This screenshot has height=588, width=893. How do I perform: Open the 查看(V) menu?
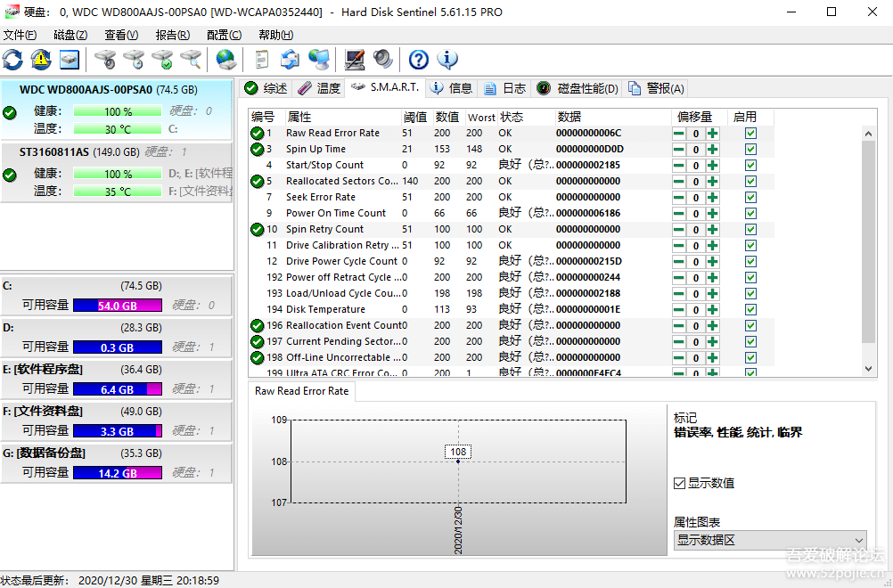point(121,36)
